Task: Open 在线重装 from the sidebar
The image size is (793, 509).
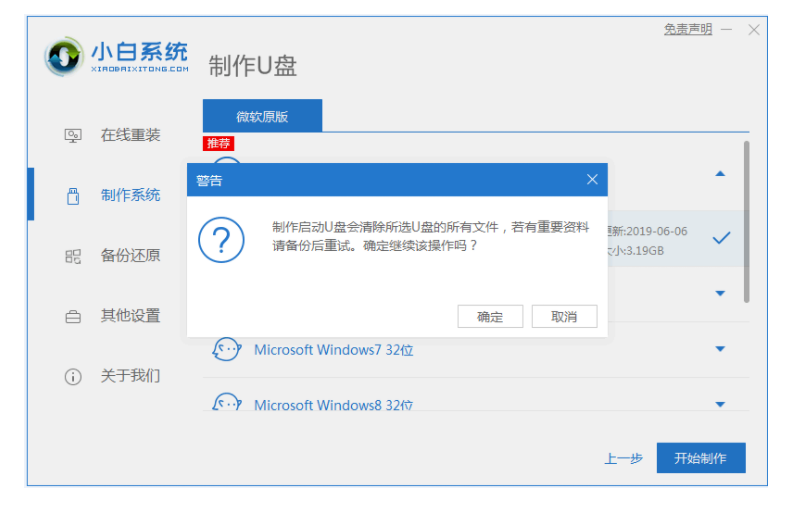Action: coord(130,135)
